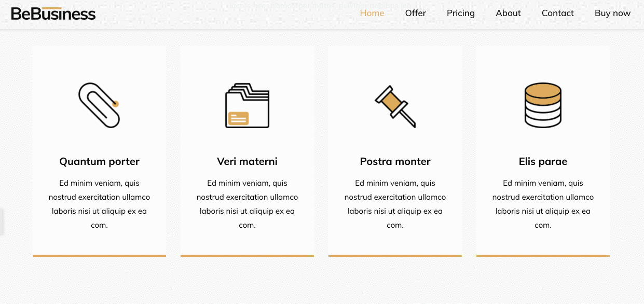The width and height of the screenshot is (644, 304).
Task: Go to the Contact page
Action: click(x=557, y=13)
